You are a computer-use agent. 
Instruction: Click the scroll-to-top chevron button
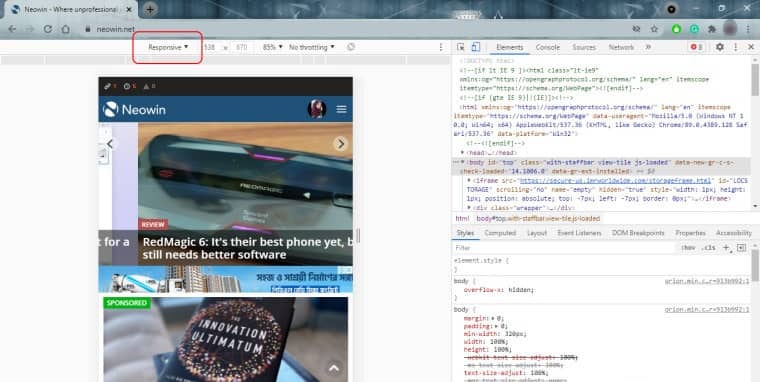(333, 368)
